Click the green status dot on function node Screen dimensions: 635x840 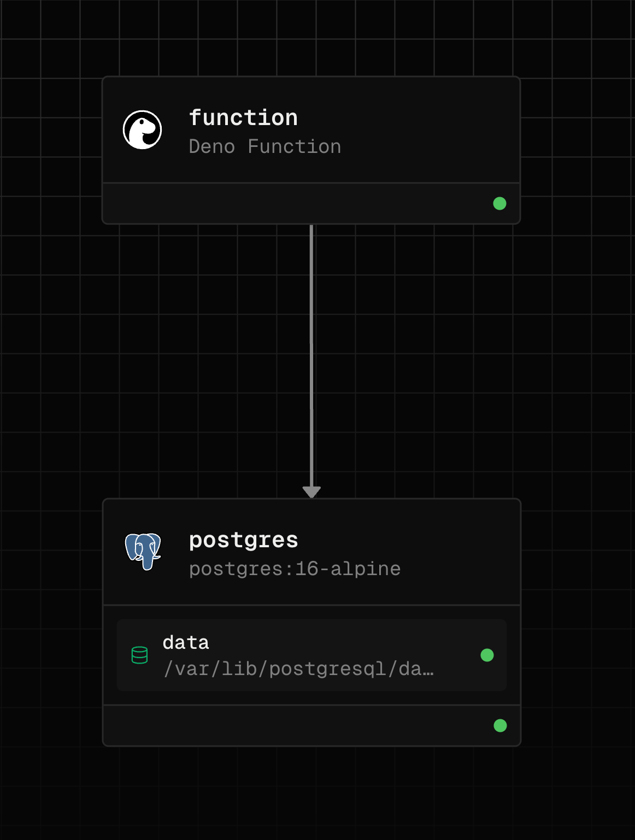[x=499, y=203]
